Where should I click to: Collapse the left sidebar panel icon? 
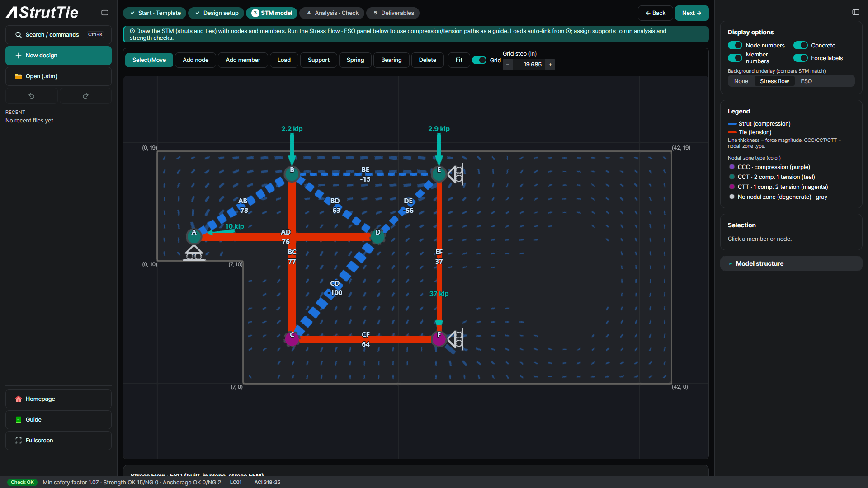pyautogui.click(x=105, y=13)
